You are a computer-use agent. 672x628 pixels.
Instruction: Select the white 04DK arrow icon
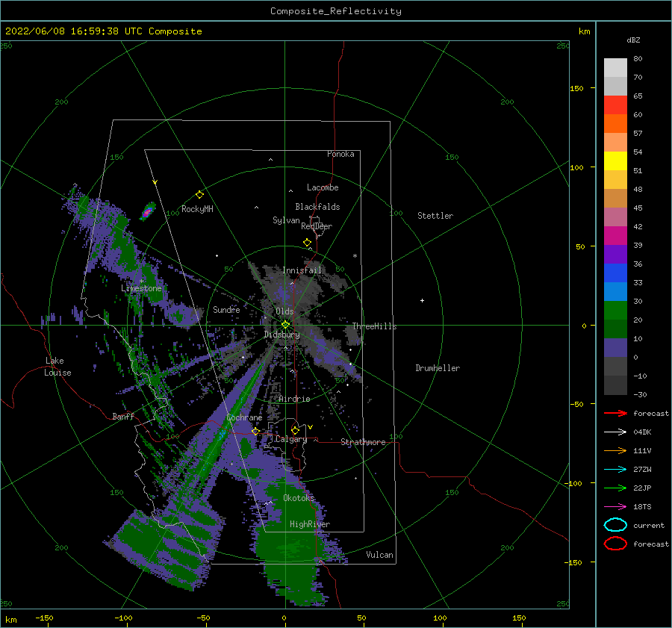tap(615, 432)
